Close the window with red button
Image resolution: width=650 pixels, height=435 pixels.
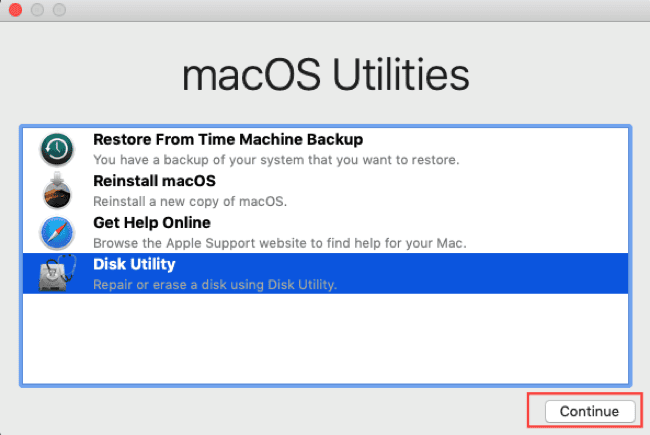15,9
